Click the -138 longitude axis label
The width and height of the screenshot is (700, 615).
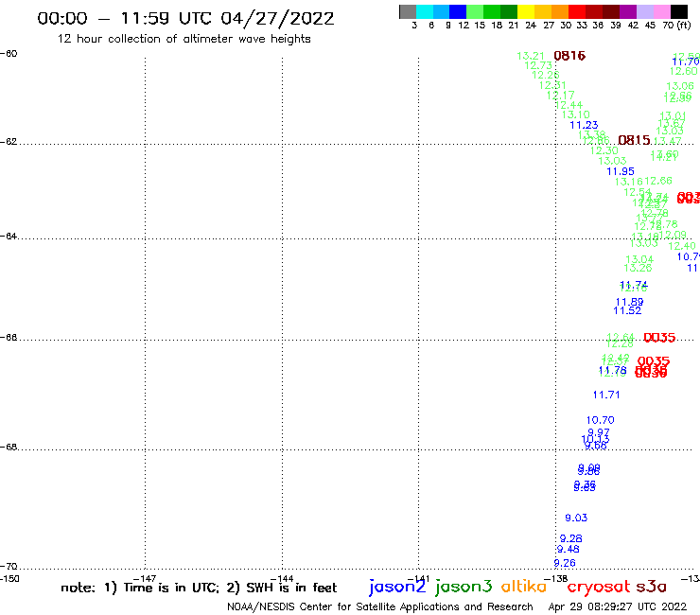click(x=555, y=579)
